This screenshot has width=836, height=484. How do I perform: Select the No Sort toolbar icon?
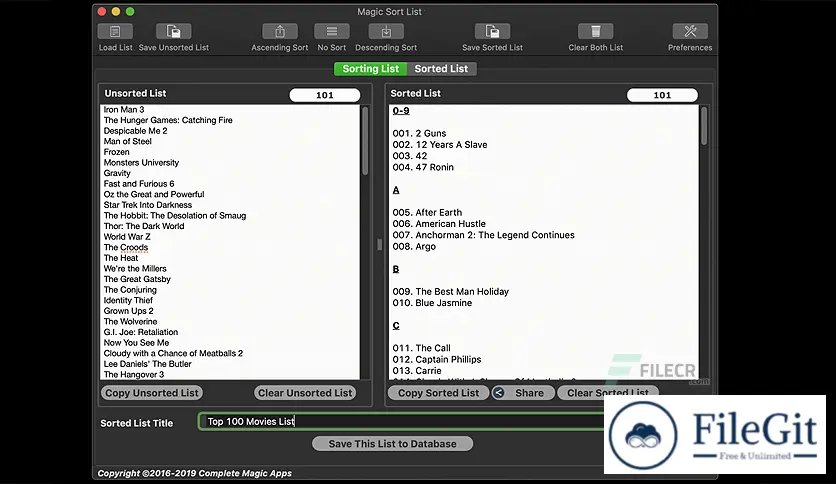coord(332,31)
